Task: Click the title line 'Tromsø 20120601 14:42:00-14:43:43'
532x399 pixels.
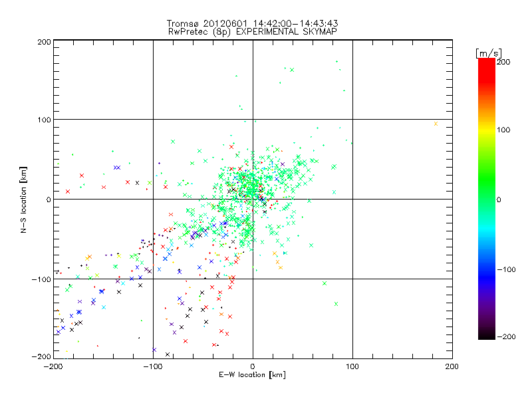Action: [252, 23]
